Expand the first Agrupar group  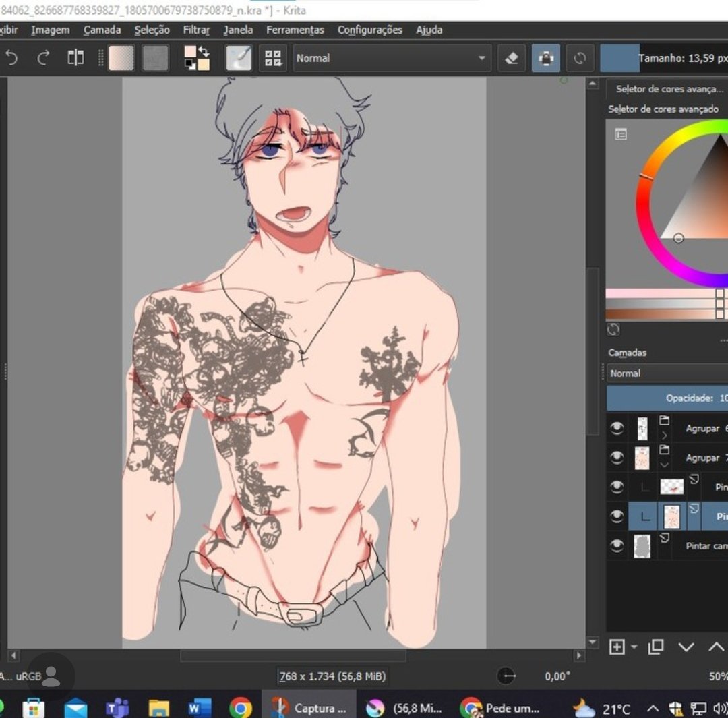665,436
